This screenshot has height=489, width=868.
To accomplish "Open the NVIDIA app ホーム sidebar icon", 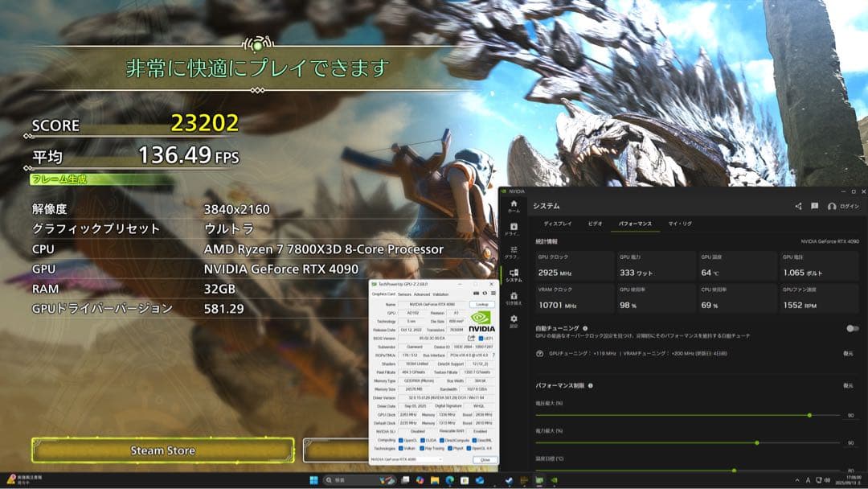I will (514, 203).
